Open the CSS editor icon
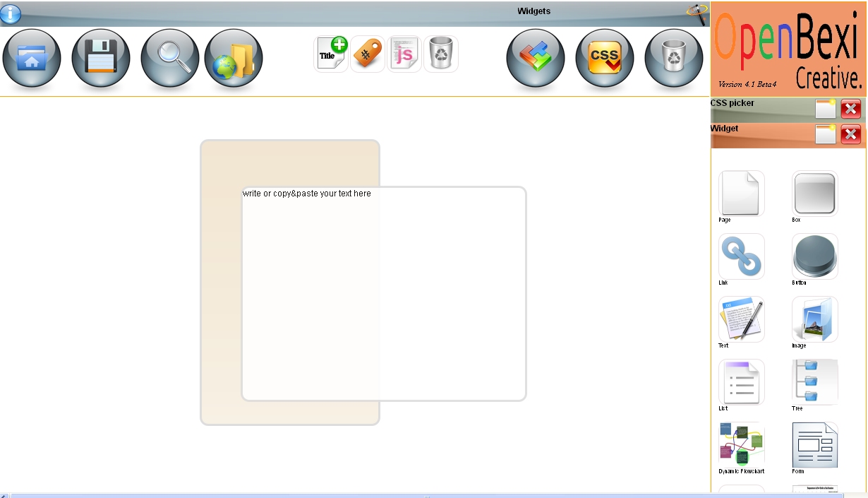 605,58
